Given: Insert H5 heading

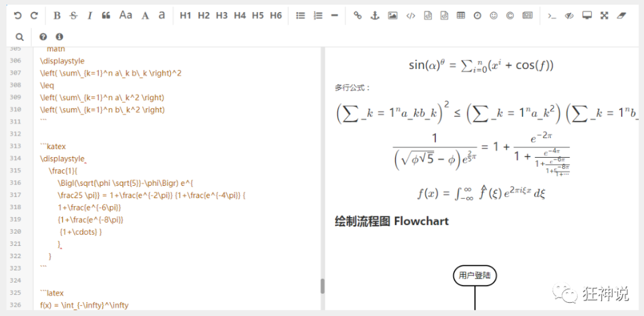Looking at the screenshot, I should click(258, 16).
